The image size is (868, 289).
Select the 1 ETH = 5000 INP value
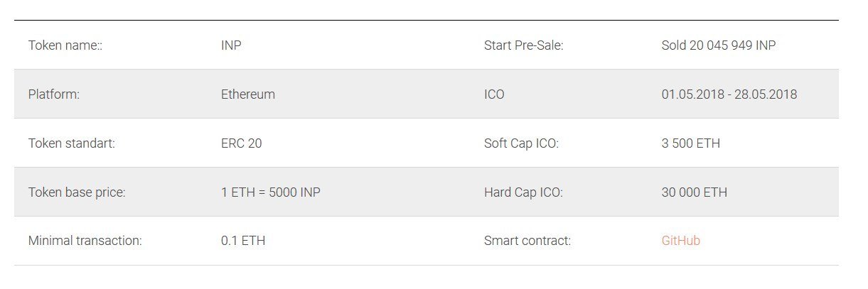pyautogui.click(x=271, y=192)
